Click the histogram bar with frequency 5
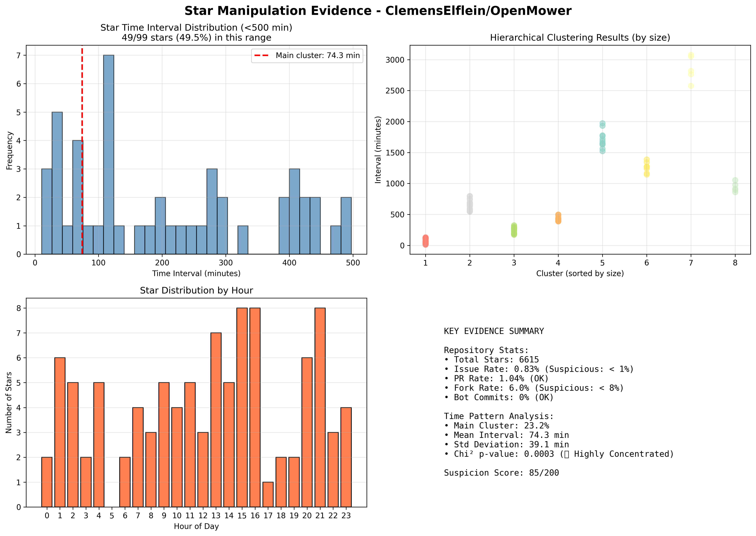This screenshot has width=756, height=536. point(57,183)
